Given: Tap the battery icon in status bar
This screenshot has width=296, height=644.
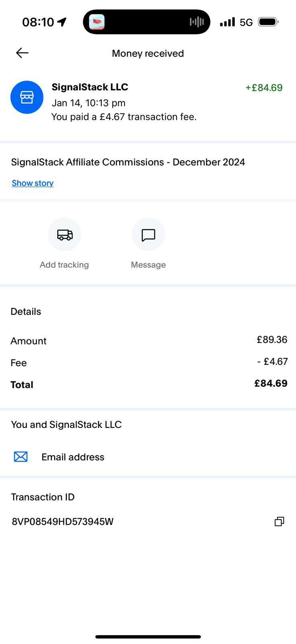Looking at the screenshot, I should point(268,22).
